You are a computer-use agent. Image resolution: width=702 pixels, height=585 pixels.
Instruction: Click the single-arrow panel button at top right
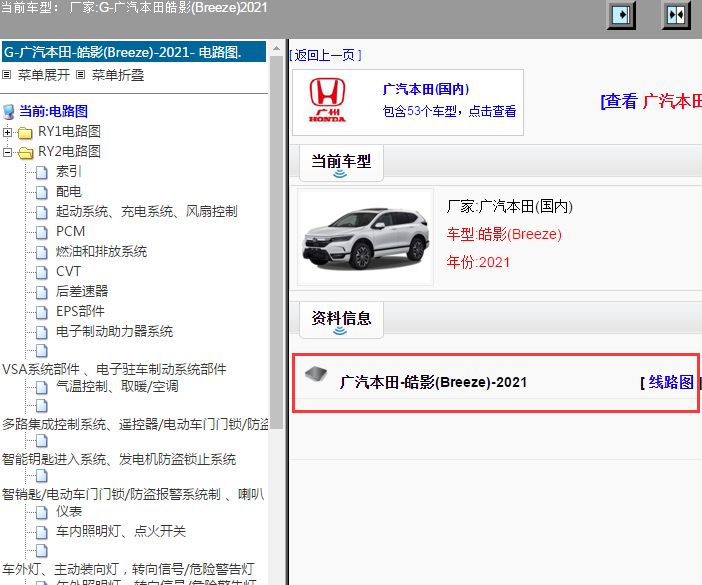pyautogui.click(x=621, y=15)
